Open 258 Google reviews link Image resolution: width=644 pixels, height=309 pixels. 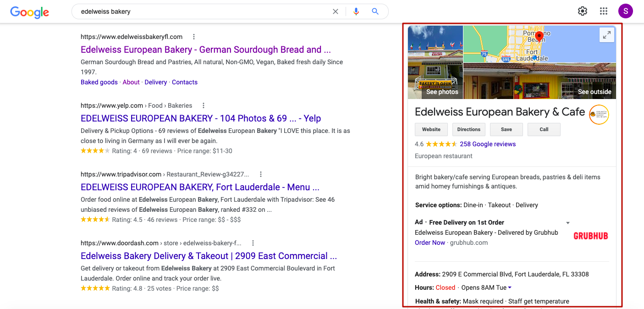488,144
